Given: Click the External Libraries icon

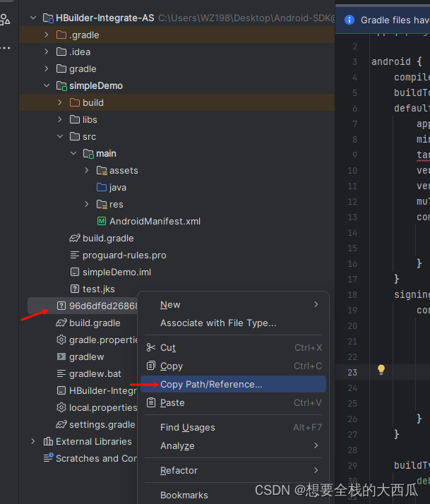Looking at the screenshot, I should pos(48,441).
